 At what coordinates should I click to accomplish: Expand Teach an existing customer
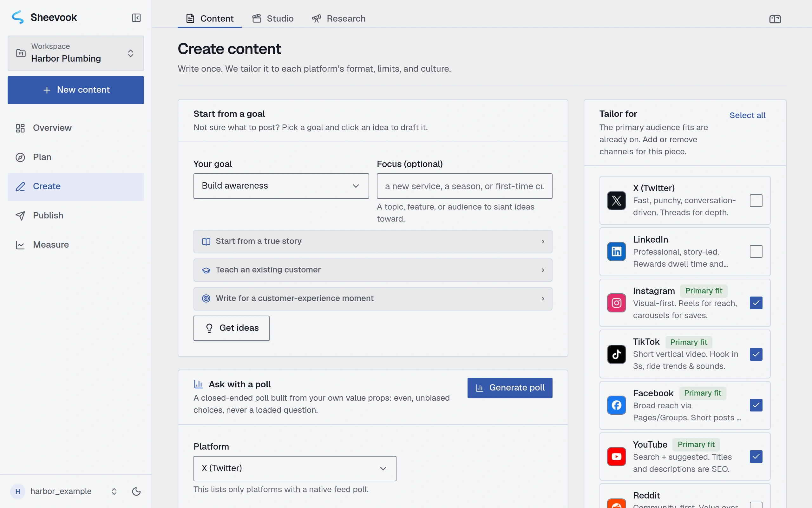tap(373, 270)
